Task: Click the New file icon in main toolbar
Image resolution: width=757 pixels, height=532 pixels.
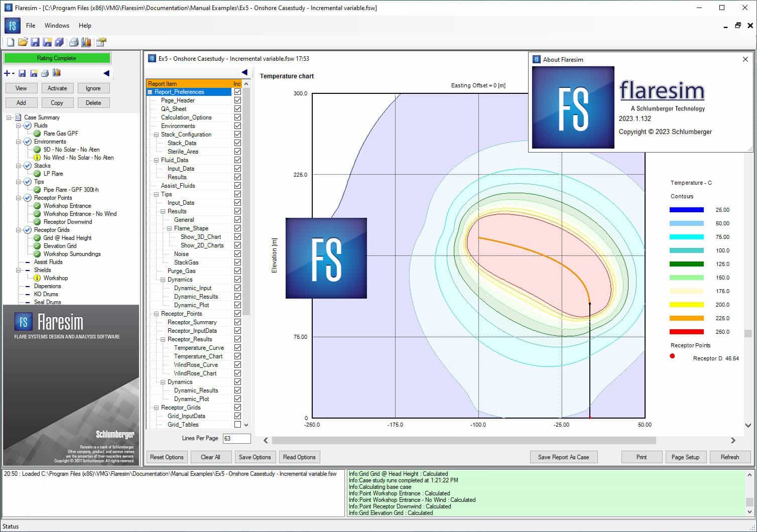Action: (x=11, y=42)
